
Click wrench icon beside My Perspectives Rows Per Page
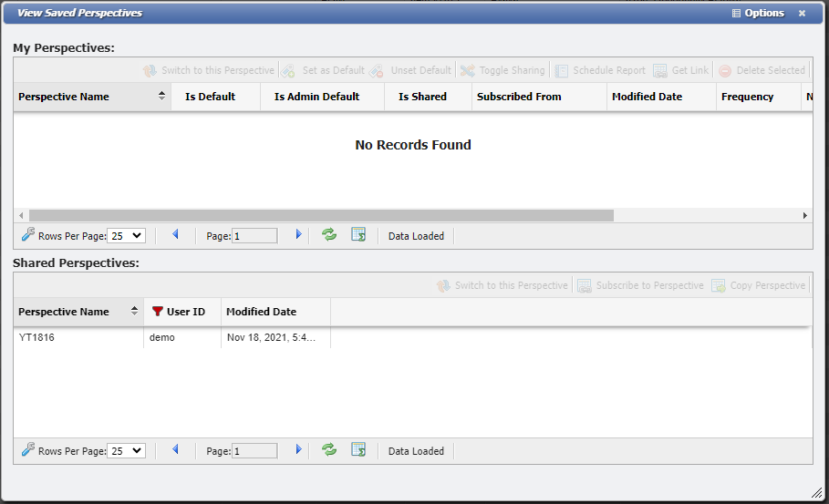[x=27, y=235]
